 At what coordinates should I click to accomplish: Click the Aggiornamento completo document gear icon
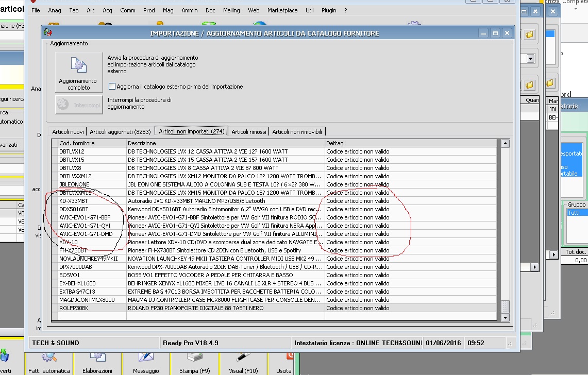tap(79, 65)
